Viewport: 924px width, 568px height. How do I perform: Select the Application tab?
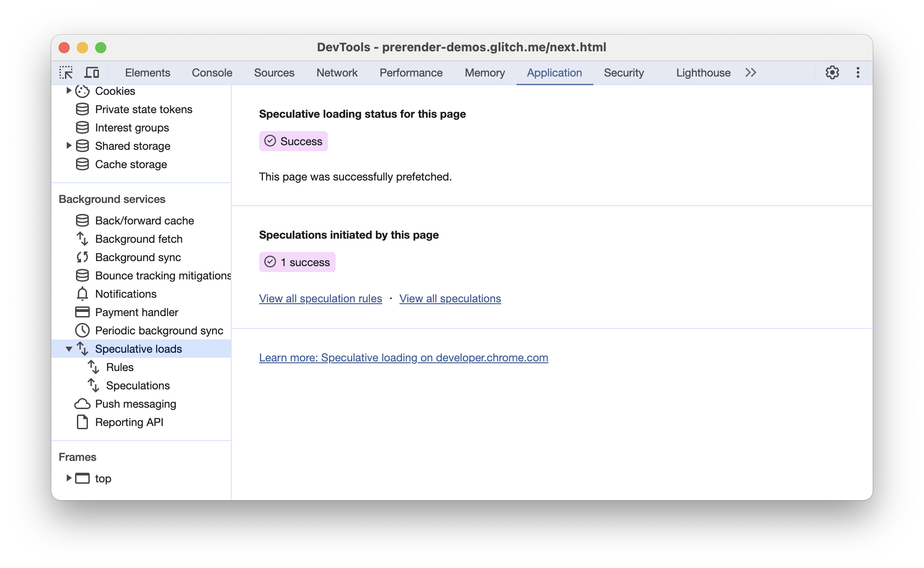554,73
